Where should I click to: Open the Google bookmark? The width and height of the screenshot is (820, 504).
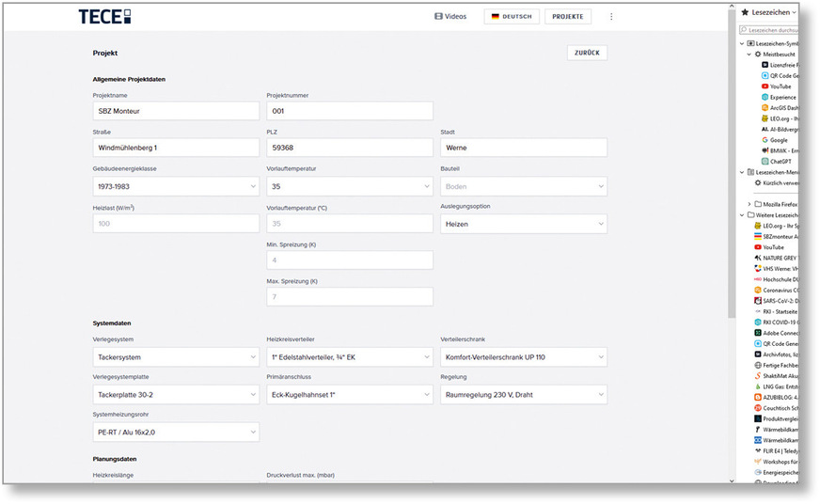point(781,139)
